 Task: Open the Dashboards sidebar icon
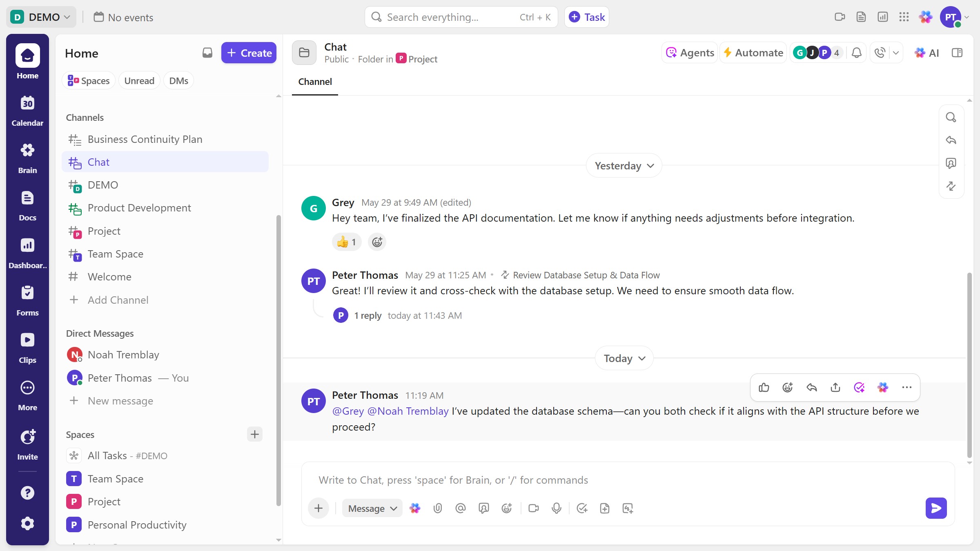[27, 252]
